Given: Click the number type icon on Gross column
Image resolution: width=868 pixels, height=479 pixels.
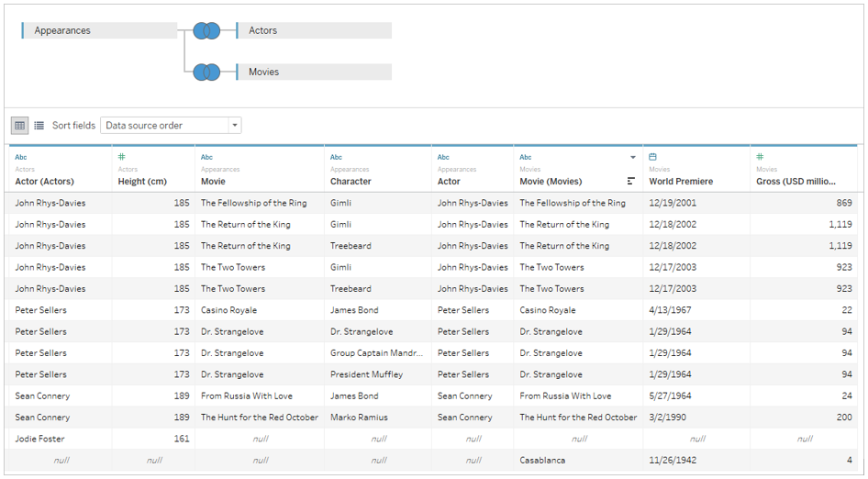Looking at the screenshot, I should pyautogui.click(x=760, y=157).
